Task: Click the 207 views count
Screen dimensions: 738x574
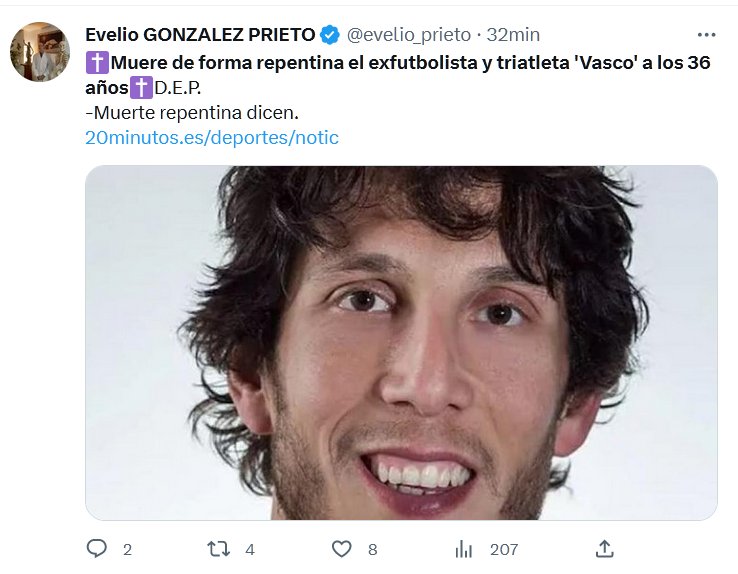Action: 504,550
